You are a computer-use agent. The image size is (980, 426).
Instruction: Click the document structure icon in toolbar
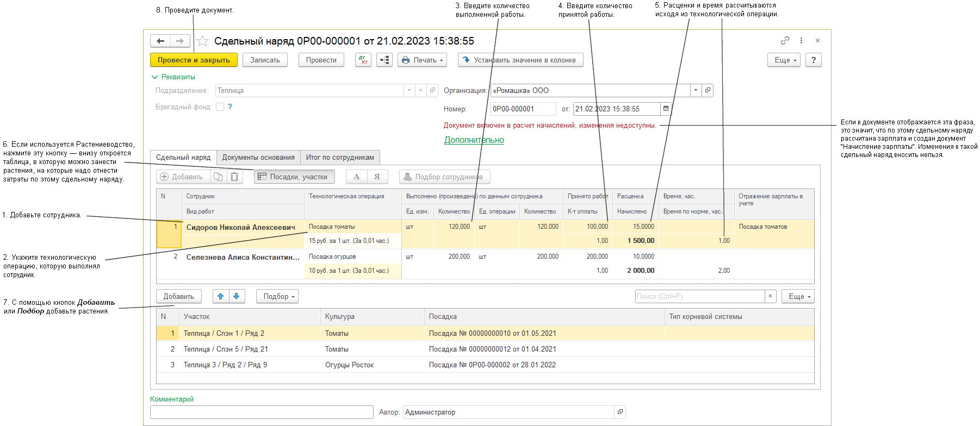(x=384, y=60)
